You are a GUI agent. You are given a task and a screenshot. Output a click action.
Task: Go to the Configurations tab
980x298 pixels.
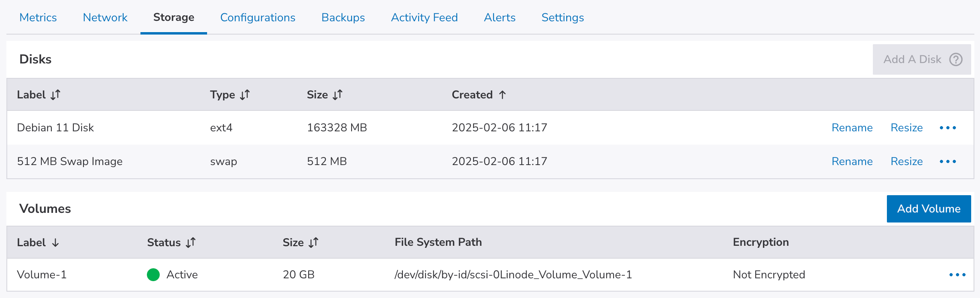258,18
